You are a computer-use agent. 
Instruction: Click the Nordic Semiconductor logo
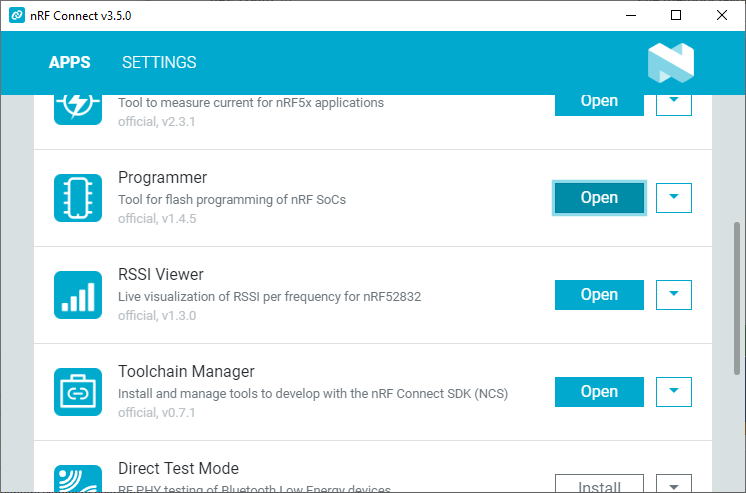pyautogui.click(x=671, y=63)
